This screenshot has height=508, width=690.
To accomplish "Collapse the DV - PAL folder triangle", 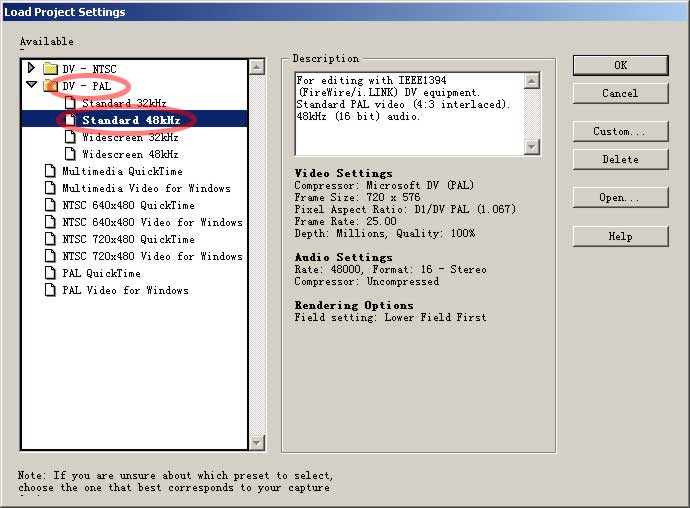I will (32, 86).
